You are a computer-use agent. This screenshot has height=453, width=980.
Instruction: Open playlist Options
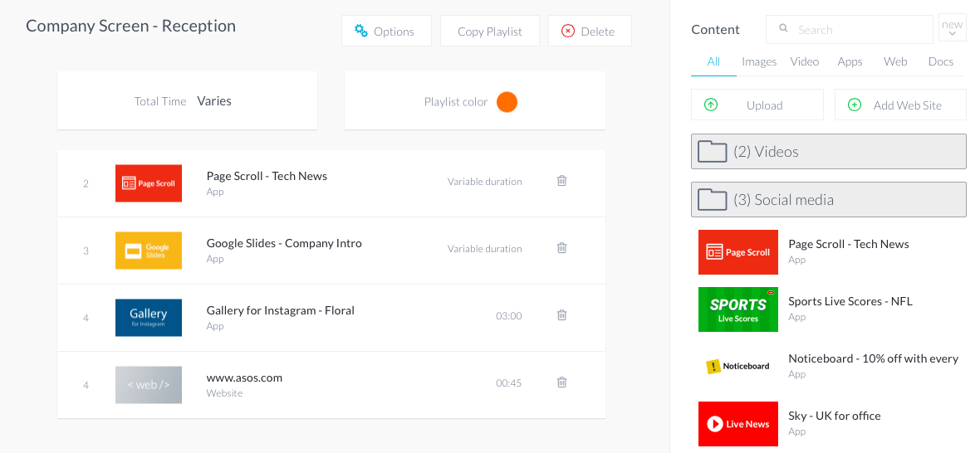tap(386, 32)
